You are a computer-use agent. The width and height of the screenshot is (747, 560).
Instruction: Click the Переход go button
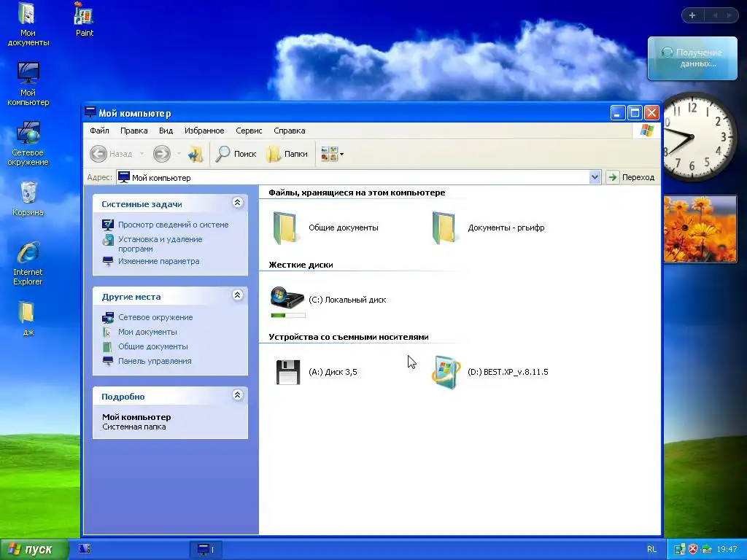[631, 178]
